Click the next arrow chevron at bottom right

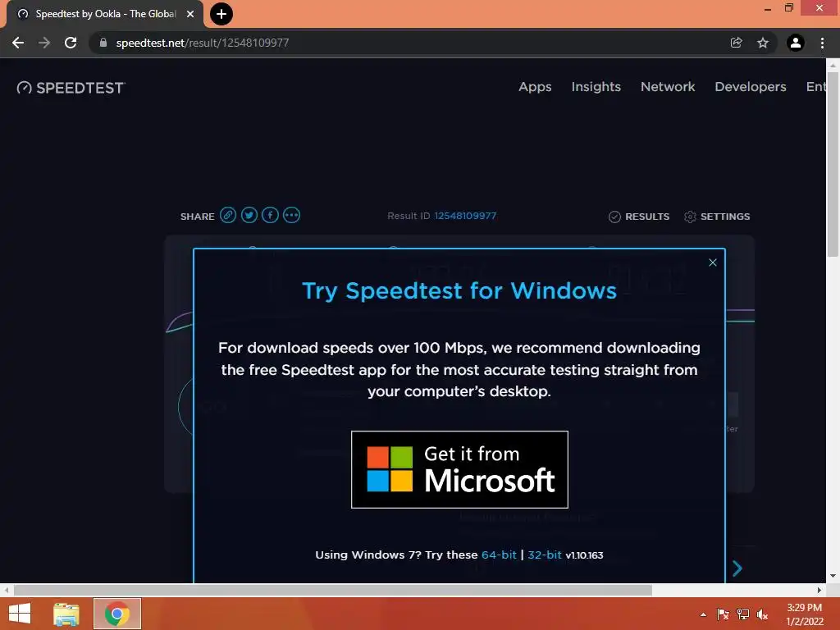point(737,568)
